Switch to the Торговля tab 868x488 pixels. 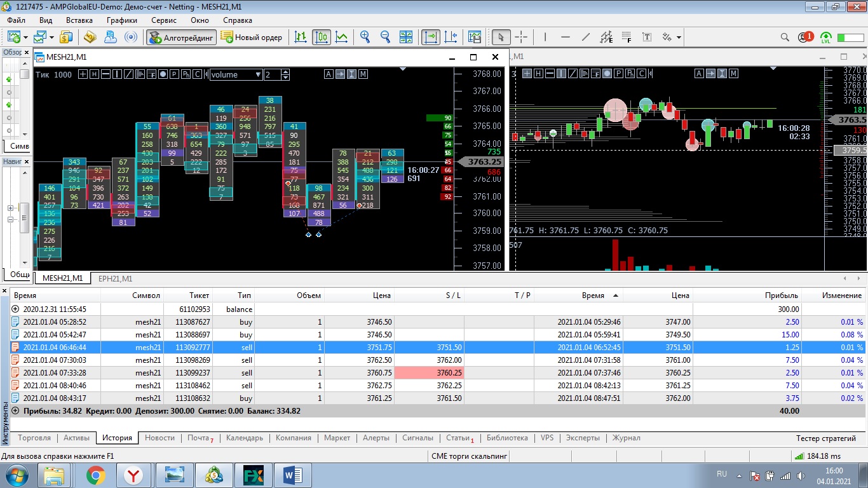(35, 438)
